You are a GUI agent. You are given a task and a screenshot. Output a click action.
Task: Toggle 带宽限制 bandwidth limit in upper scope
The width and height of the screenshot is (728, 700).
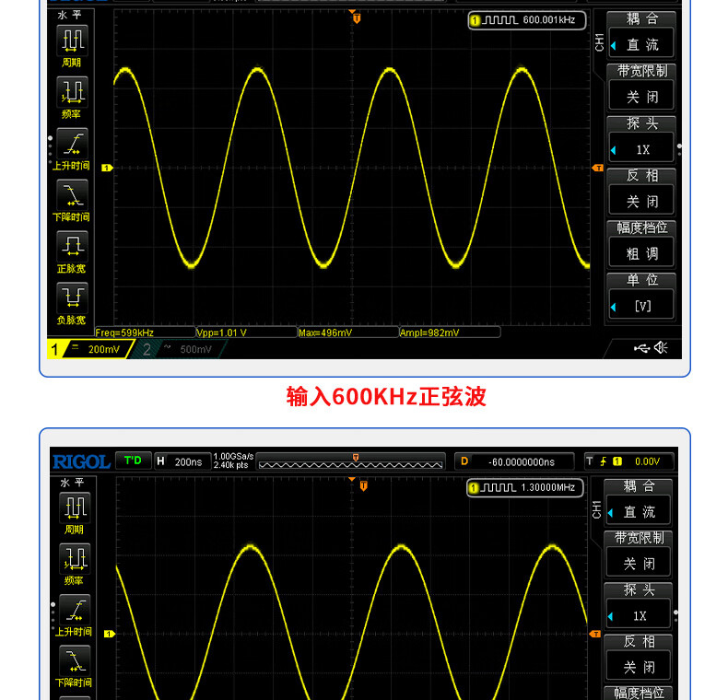(641, 96)
